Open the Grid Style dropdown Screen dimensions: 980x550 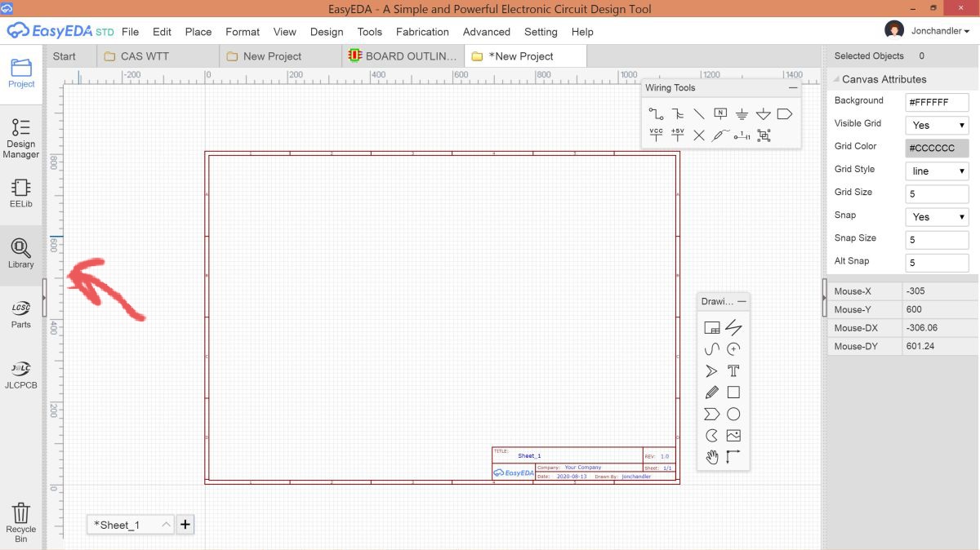[x=937, y=171]
